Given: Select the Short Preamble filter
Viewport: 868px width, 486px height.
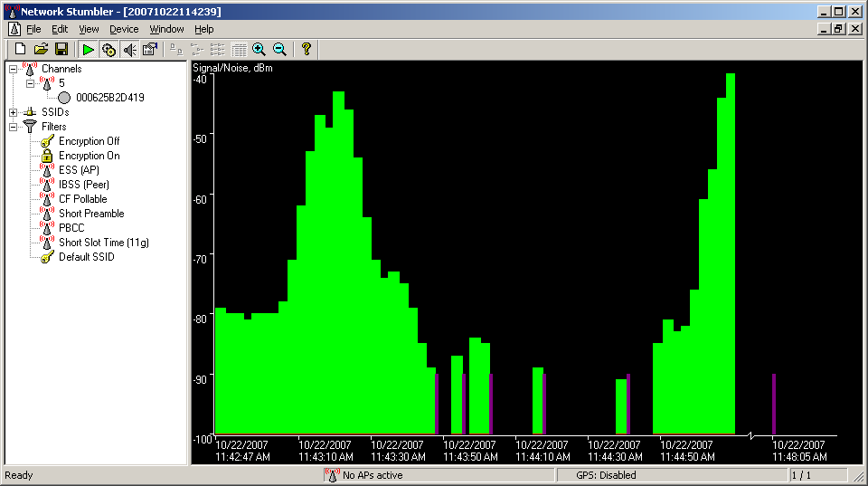Looking at the screenshot, I should tap(91, 214).
